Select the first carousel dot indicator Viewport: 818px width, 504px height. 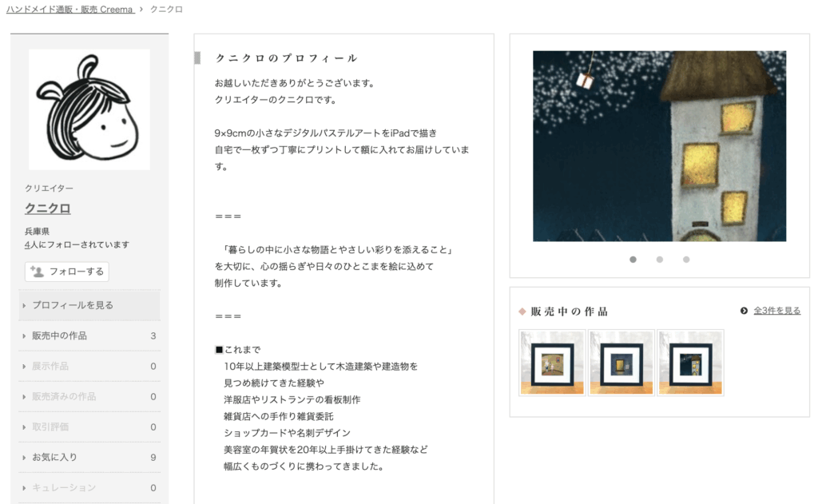tap(633, 260)
